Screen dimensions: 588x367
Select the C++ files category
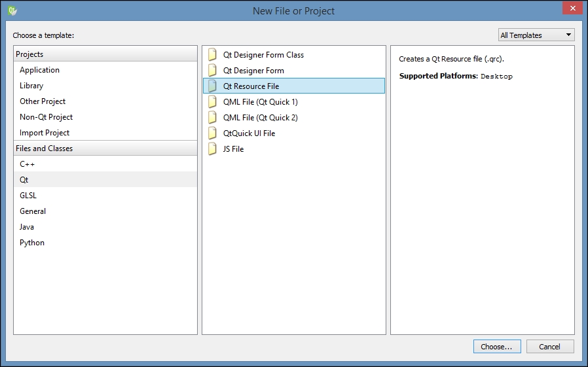(105, 164)
